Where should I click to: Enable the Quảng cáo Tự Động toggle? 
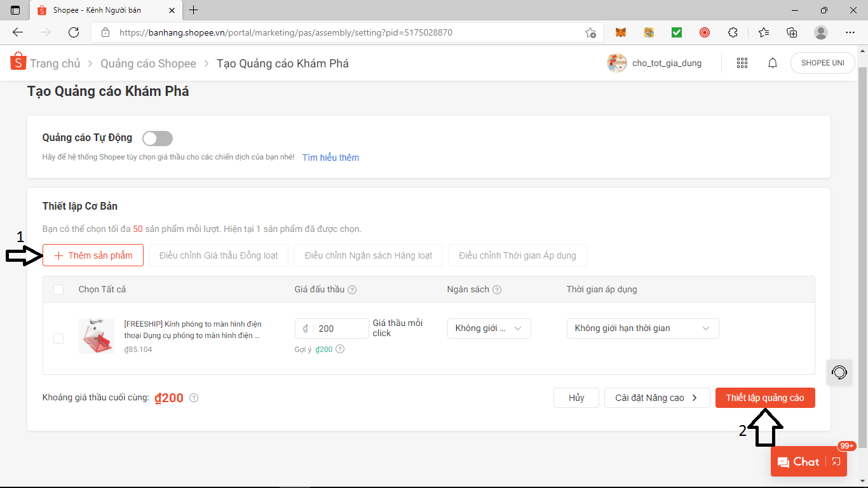158,139
